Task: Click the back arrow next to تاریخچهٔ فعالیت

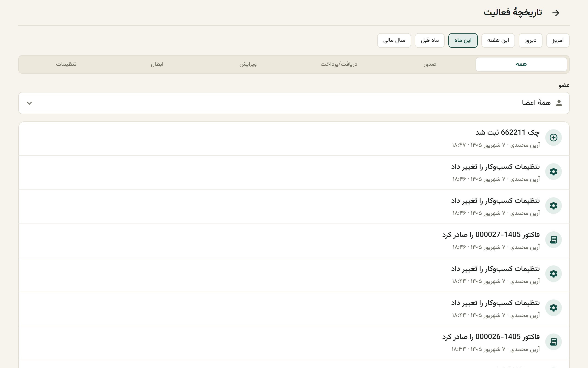Action: point(556,13)
